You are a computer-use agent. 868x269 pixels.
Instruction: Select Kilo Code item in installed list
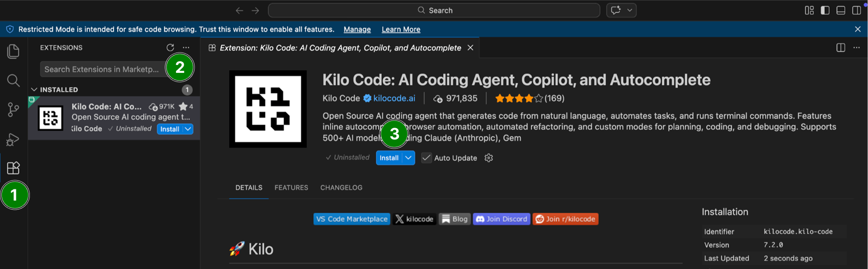(x=114, y=118)
